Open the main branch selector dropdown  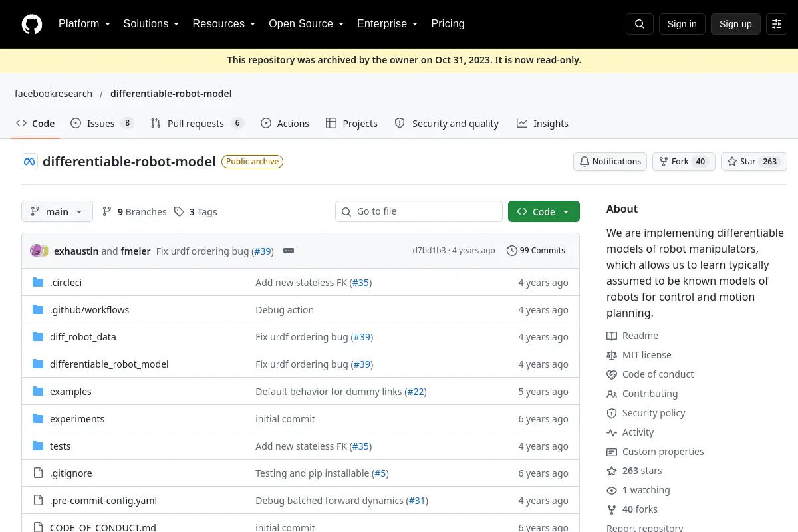point(57,211)
